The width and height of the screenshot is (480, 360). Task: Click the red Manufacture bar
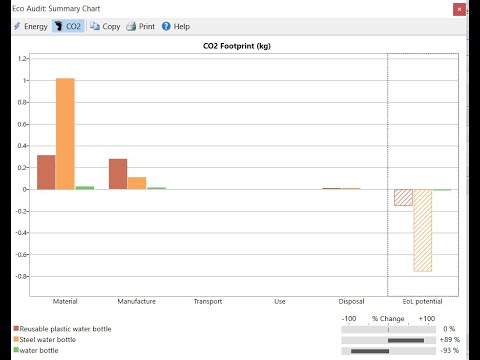pos(118,174)
